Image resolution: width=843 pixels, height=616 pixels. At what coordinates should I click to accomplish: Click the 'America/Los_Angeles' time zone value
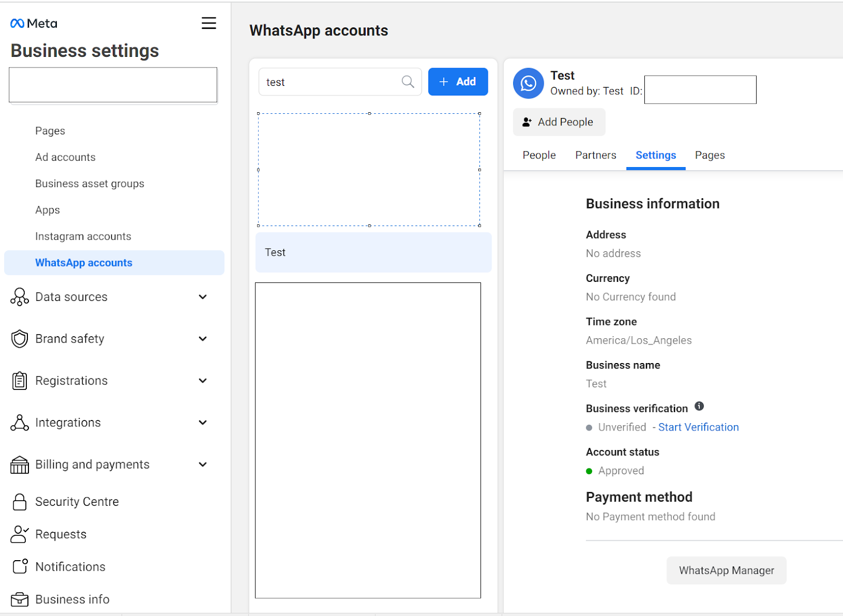pos(639,340)
